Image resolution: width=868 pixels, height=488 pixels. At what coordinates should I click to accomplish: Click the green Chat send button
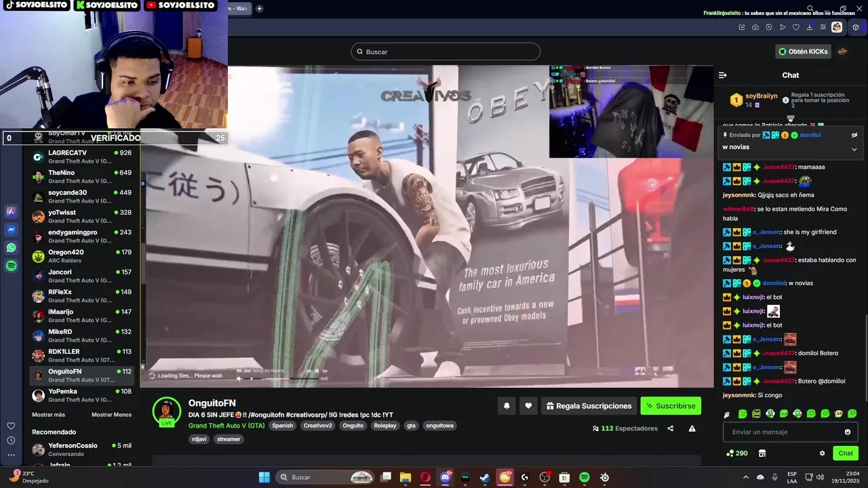point(846,453)
